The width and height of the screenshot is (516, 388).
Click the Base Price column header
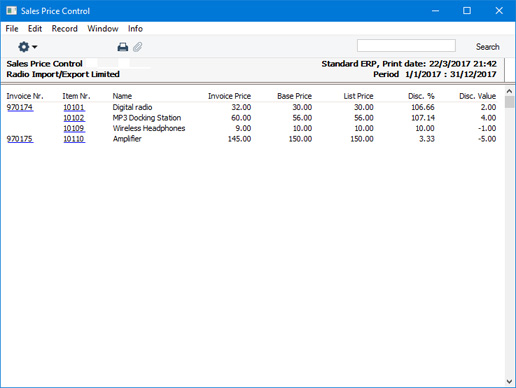point(294,96)
